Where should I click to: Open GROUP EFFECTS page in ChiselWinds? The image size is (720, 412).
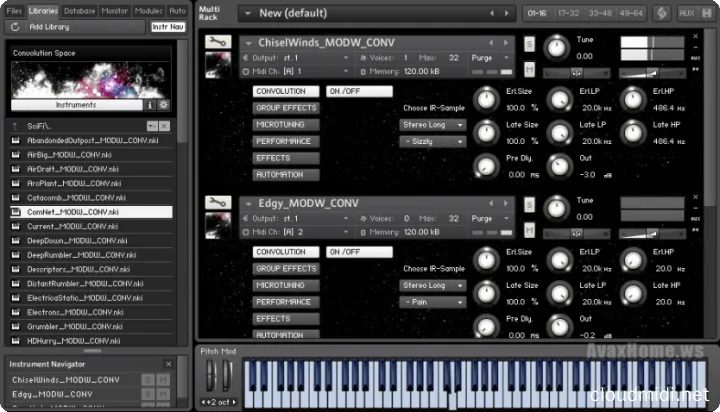(286, 108)
